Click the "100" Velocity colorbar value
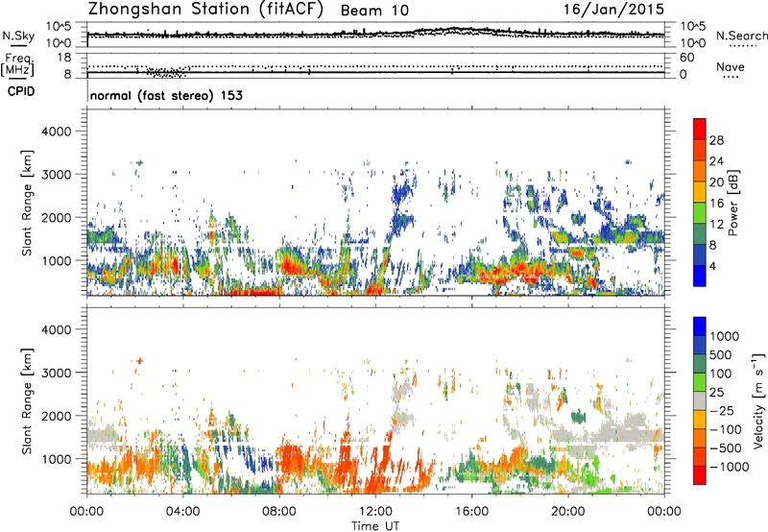Screen dimensions: 768x532 tap(721, 374)
